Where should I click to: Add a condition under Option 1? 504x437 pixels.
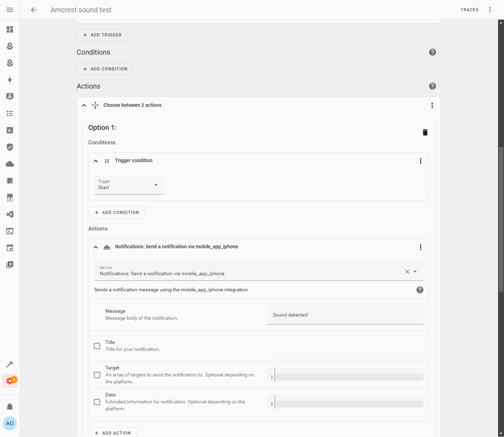click(116, 212)
